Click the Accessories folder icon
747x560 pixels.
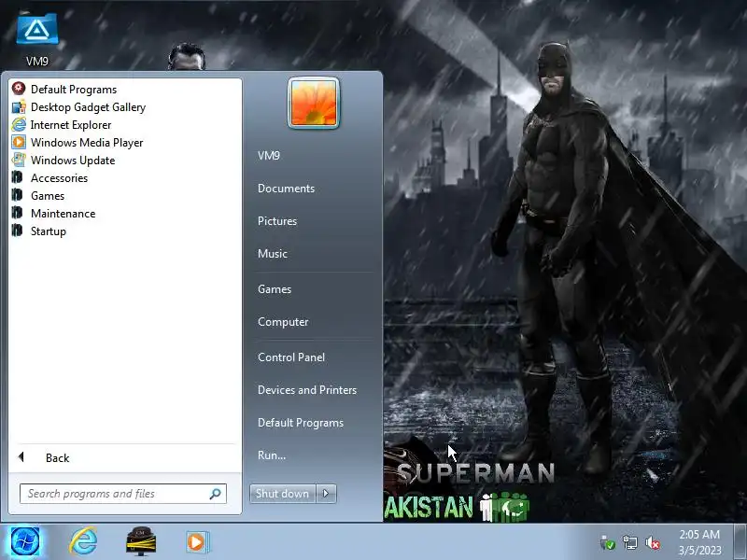(x=18, y=177)
